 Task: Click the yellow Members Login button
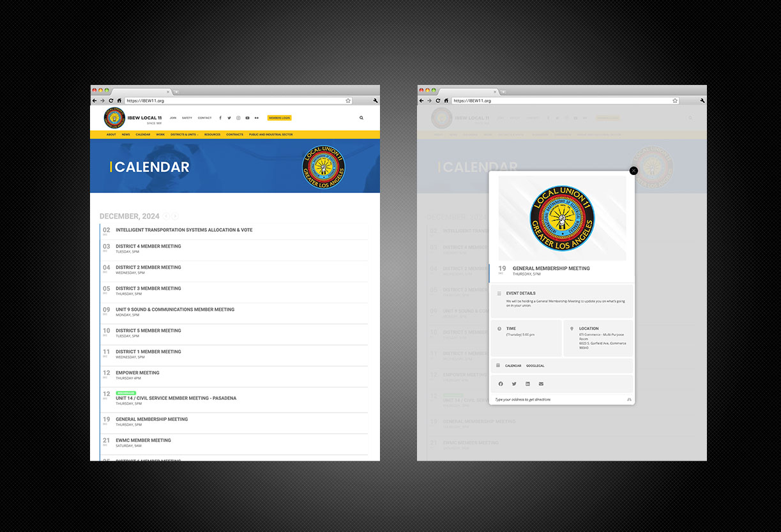[279, 118]
